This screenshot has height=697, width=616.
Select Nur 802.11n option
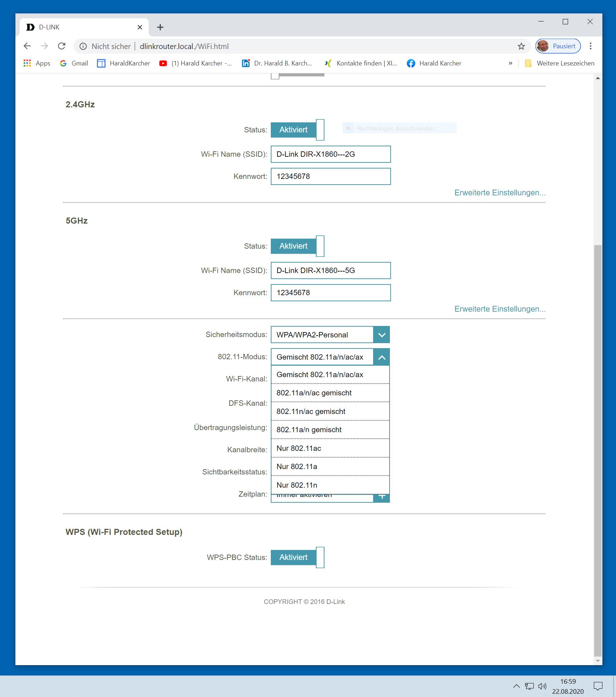click(330, 485)
